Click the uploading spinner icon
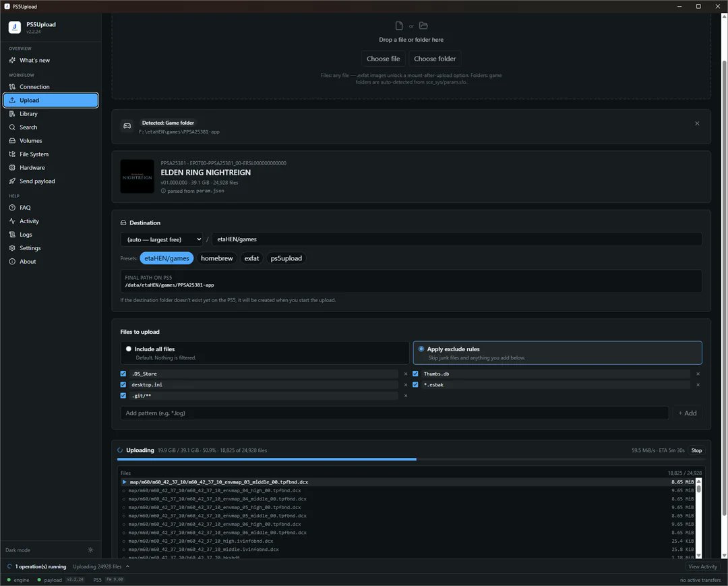 tap(120, 450)
